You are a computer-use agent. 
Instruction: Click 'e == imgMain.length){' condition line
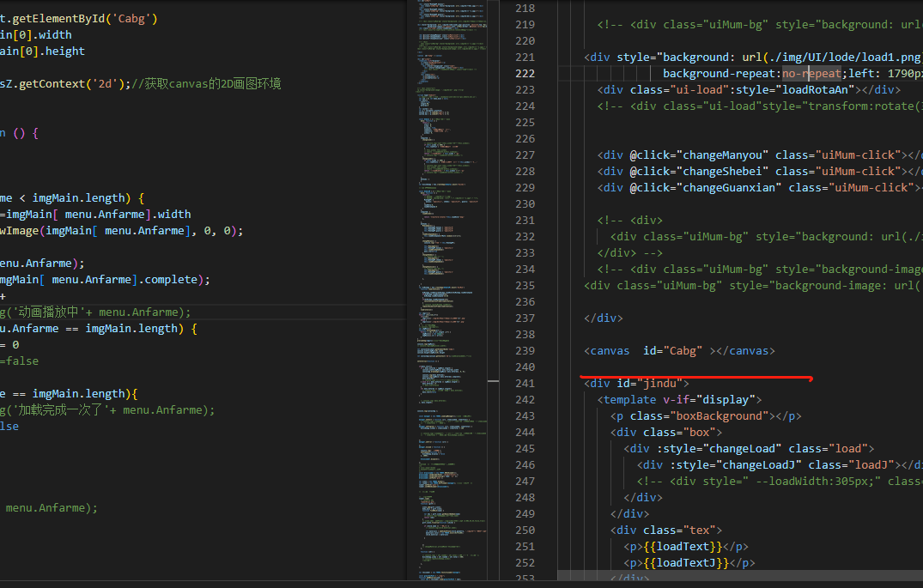(69, 394)
